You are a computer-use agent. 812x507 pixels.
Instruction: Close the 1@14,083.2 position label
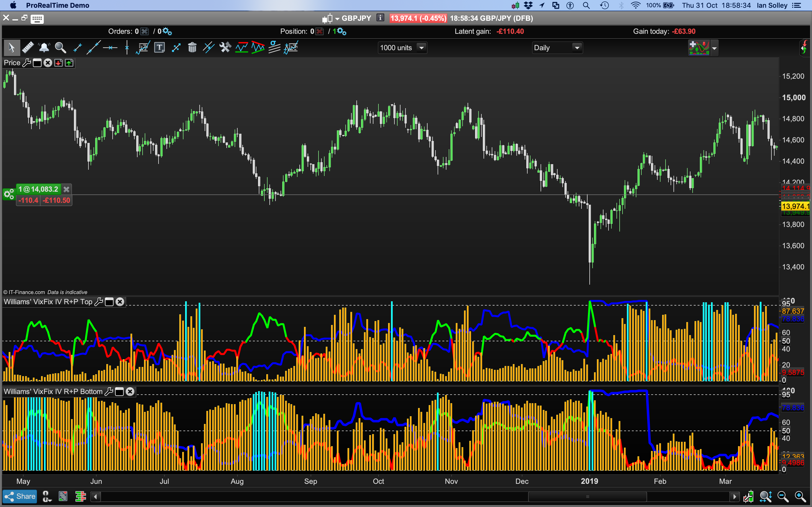(66, 190)
